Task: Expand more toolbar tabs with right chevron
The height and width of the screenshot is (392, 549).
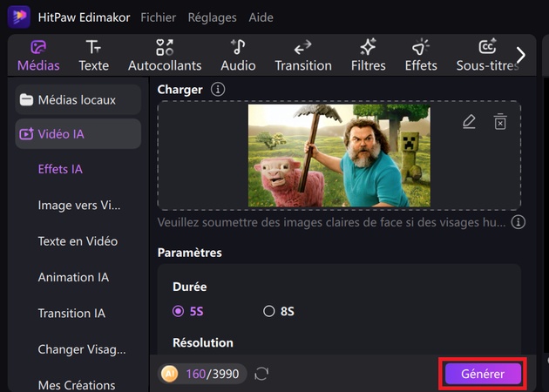Action: coord(521,55)
